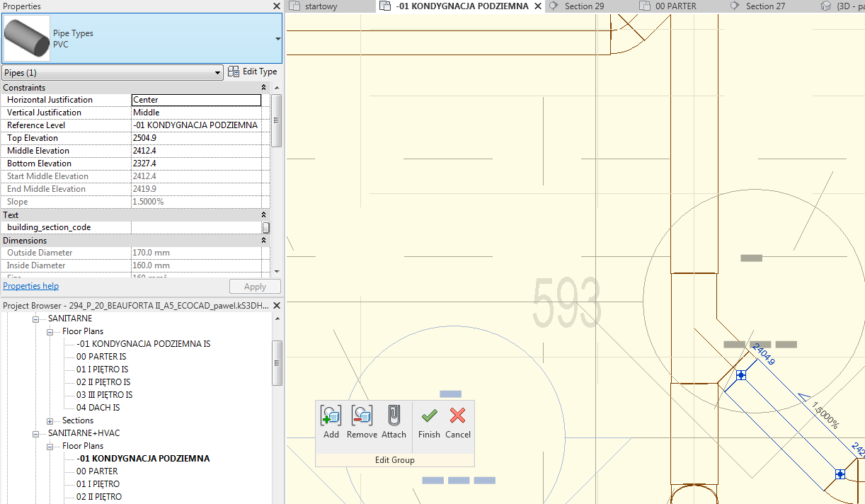Collapse the SANITARNE+HVAC tree node
The height and width of the screenshot is (504, 865).
(x=36, y=433)
